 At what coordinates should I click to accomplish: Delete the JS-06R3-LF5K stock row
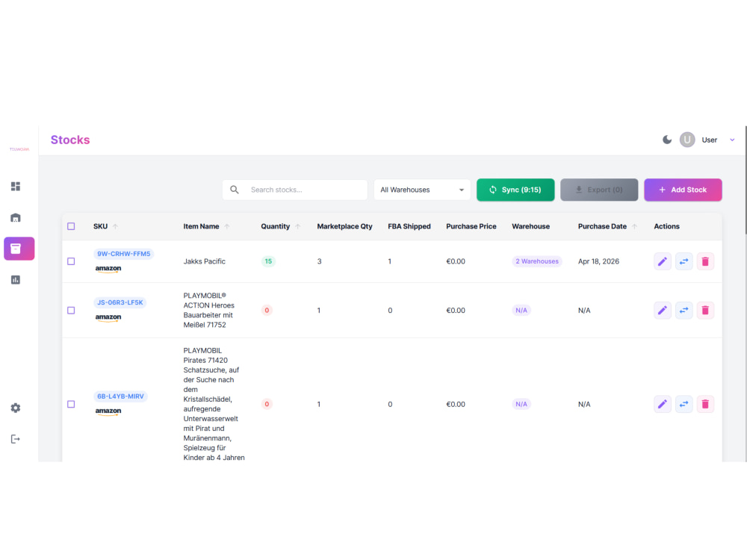pyautogui.click(x=705, y=311)
